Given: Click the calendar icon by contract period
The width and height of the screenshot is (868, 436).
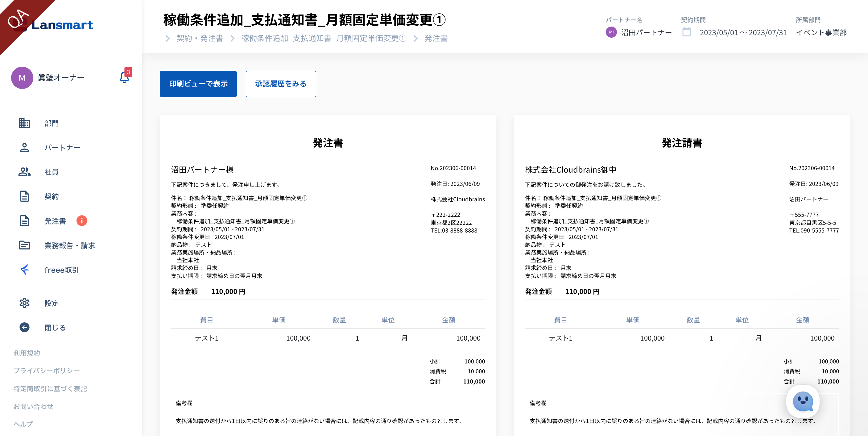Looking at the screenshot, I should pos(686,32).
